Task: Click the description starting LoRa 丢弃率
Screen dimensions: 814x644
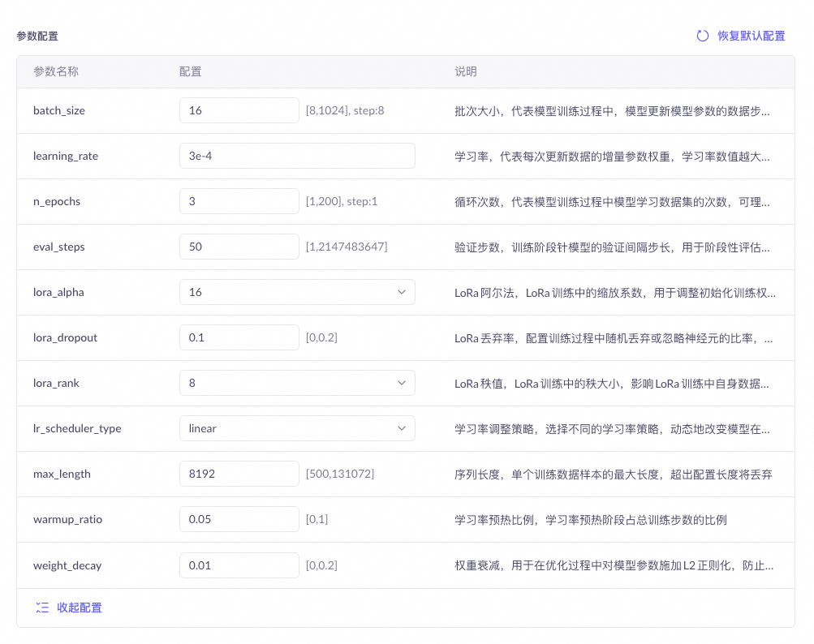Action: click(x=614, y=338)
